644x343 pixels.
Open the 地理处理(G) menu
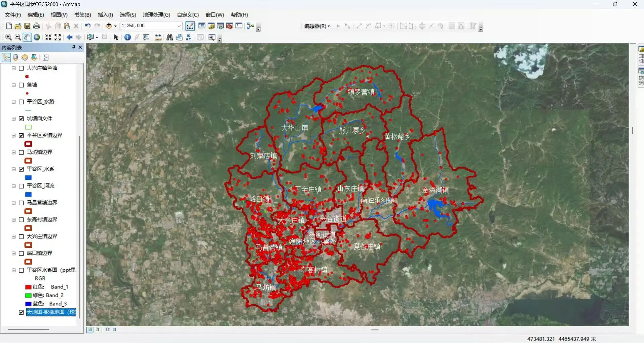(156, 15)
